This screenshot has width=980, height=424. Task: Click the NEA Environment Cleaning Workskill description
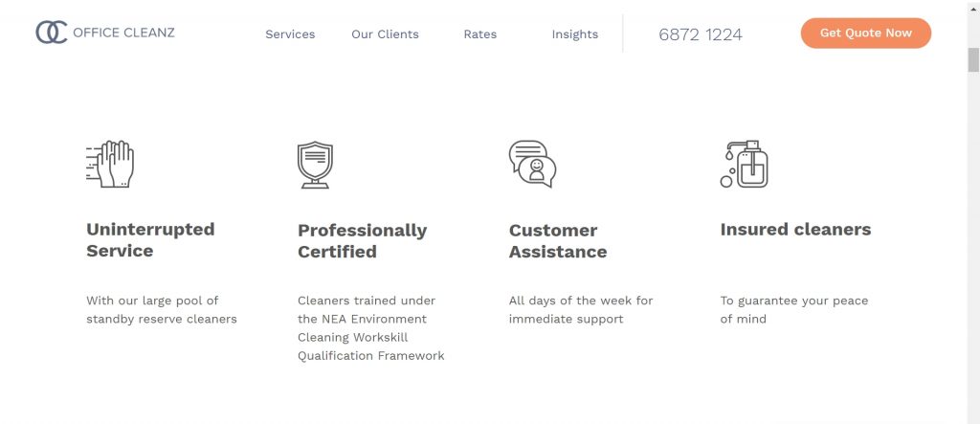pyautogui.click(x=371, y=328)
